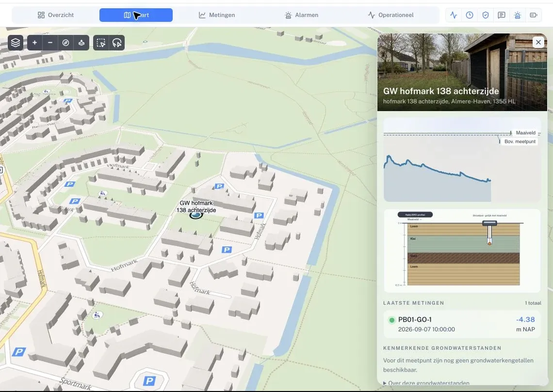This screenshot has height=392, width=553.
Task: Switch to the Kaart map tab
Action: (136, 15)
